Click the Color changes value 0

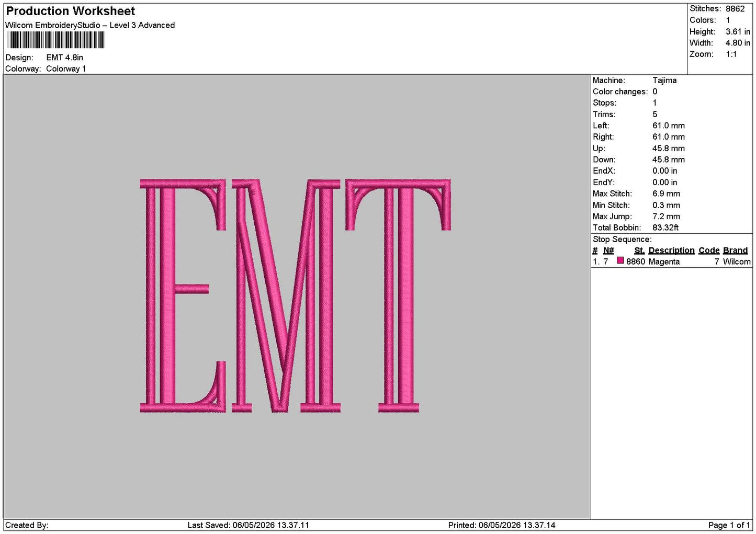click(655, 92)
